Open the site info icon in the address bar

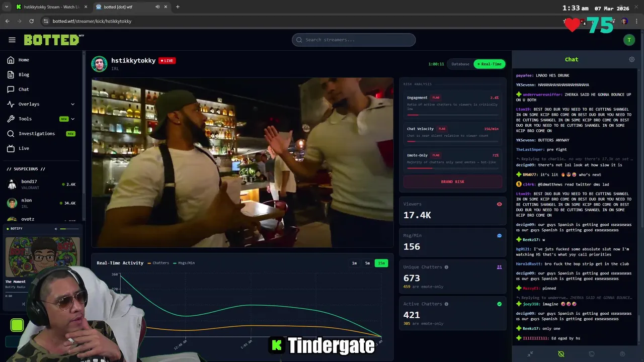pos(46,21)
